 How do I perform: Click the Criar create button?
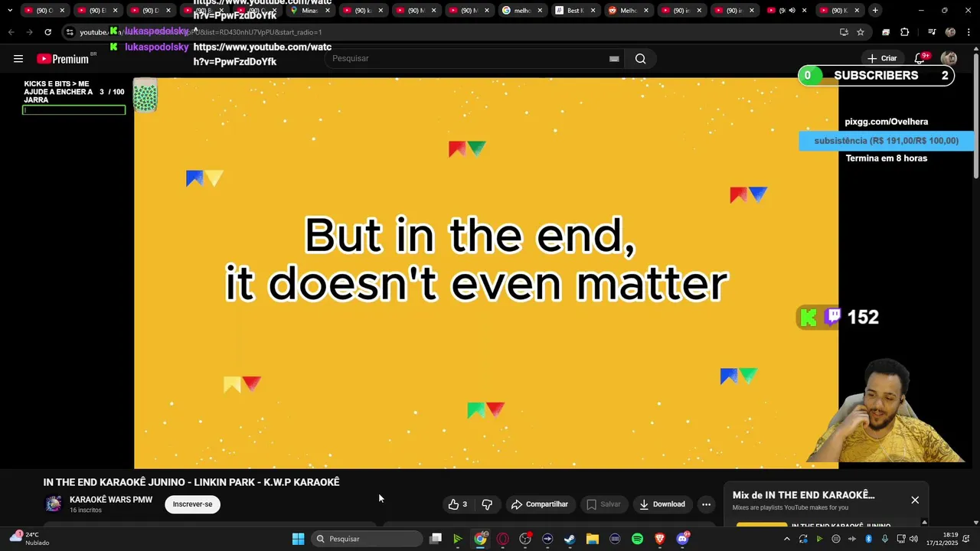click(x=882, y=59)
